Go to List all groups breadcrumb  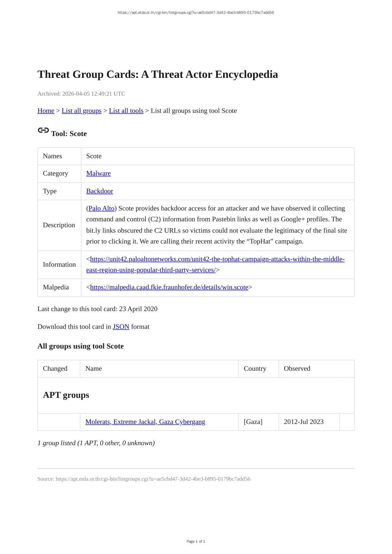tap(81, 111)
